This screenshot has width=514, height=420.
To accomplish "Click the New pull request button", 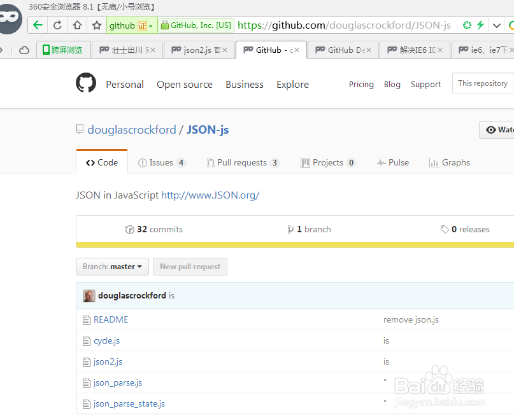I will click(x=190, y=267).
